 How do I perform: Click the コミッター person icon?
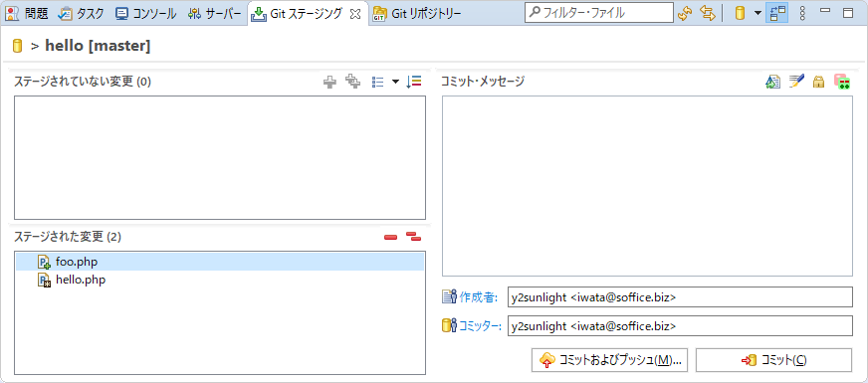point(449,326)
